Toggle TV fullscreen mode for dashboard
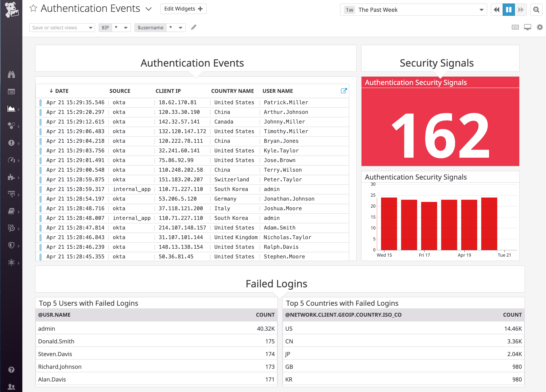 (x=527, y=27)
